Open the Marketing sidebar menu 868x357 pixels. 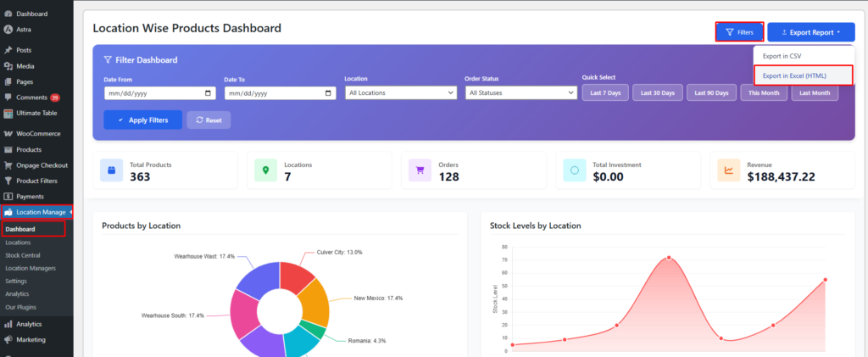point(31,339)
